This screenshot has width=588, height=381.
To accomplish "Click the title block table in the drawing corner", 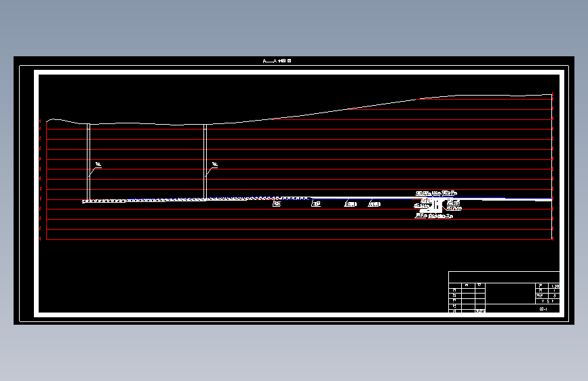I will click(x=504, y=292).
